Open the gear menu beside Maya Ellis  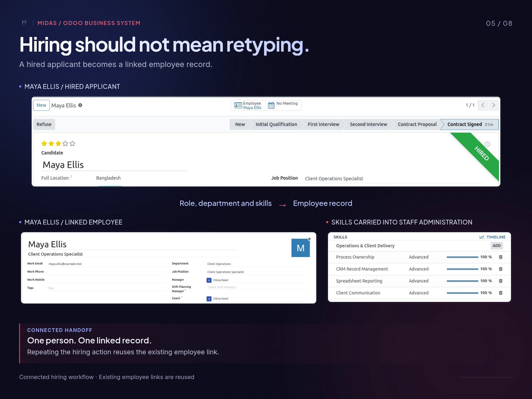pos(80,105)
